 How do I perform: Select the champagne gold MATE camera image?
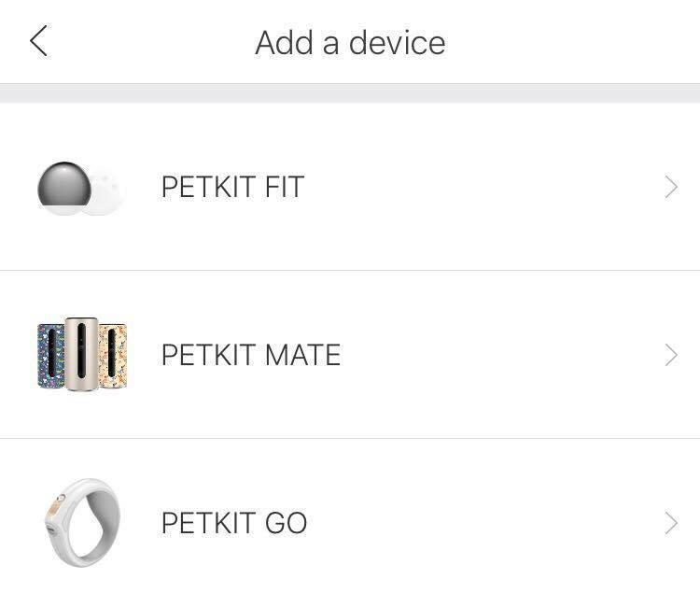pyautogui.click(x=81, y=354)
